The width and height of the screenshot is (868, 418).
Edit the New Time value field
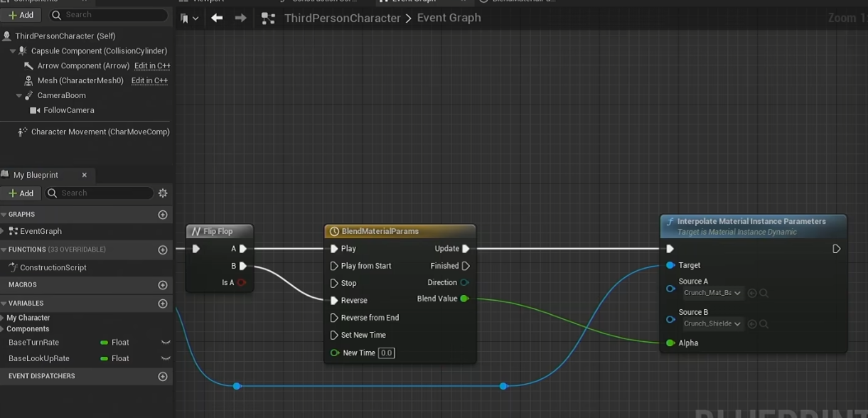click(386, 353)
